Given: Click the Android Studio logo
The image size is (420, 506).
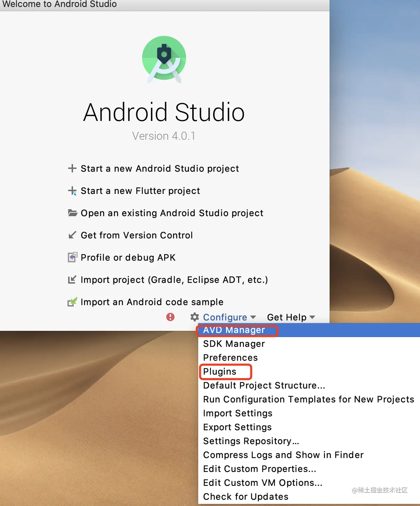Looking at the screenshot, I should (164, 59).
